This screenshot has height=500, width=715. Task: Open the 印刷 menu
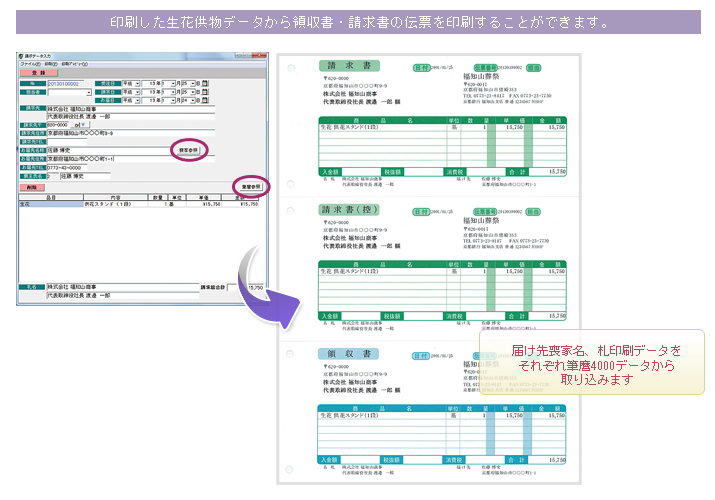click(51, 63)
